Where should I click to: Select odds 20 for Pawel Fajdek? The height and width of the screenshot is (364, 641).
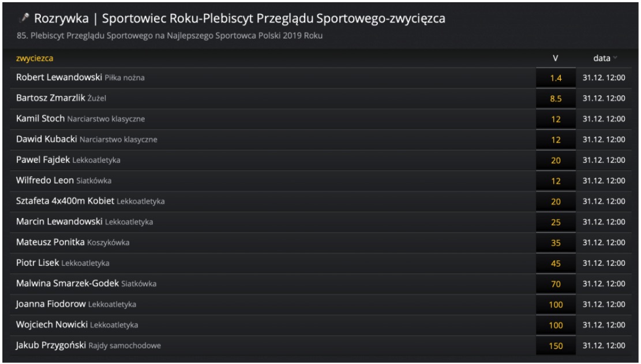tap(556, 160)
